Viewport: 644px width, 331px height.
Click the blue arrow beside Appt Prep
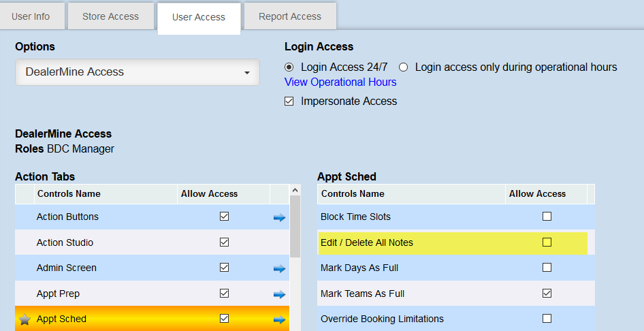click(279, 294)
